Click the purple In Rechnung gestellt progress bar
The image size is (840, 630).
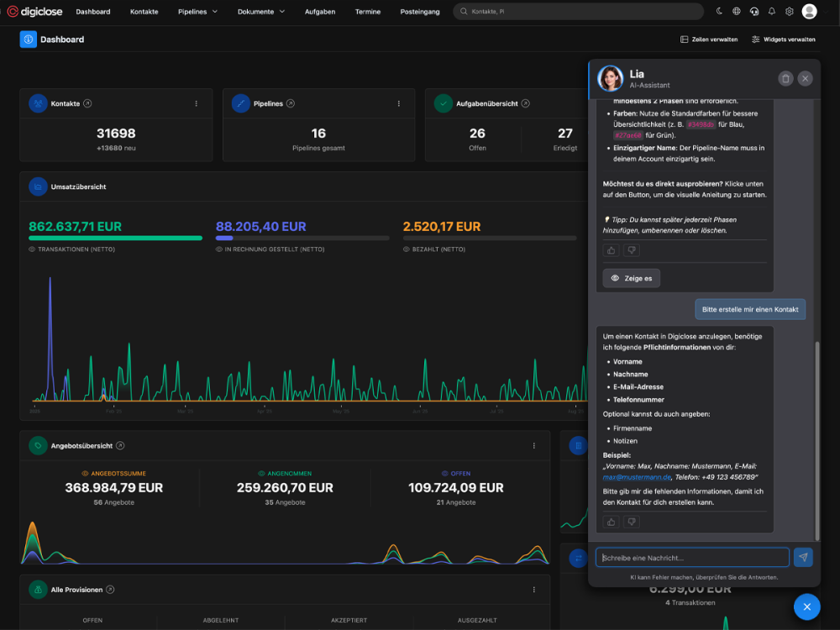coord(224,238)
